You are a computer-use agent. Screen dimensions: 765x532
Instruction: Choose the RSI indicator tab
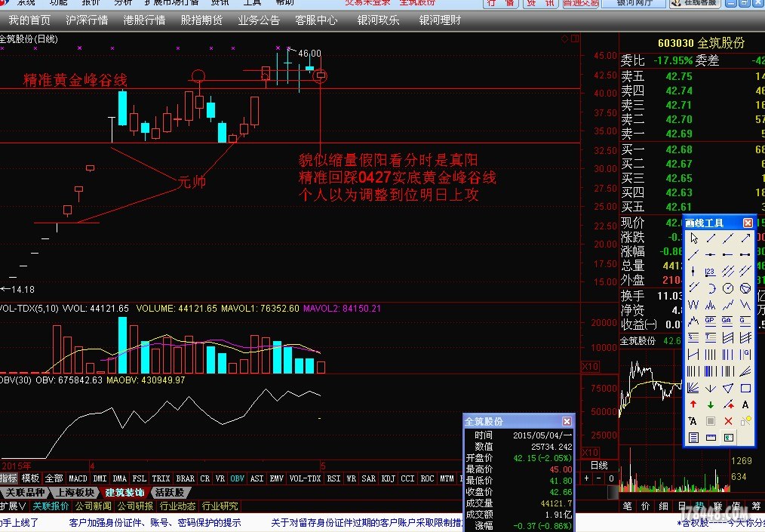pos(333,478)
